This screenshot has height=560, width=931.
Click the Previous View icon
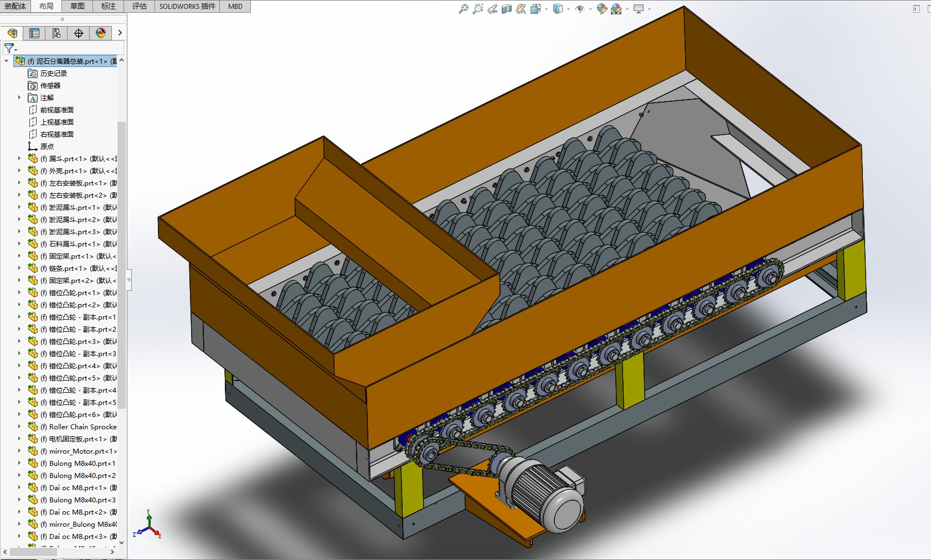492,9
